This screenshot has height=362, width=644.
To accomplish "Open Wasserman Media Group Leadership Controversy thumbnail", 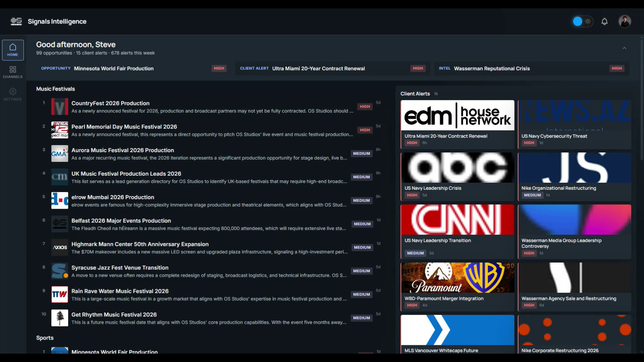I will 574,220.
